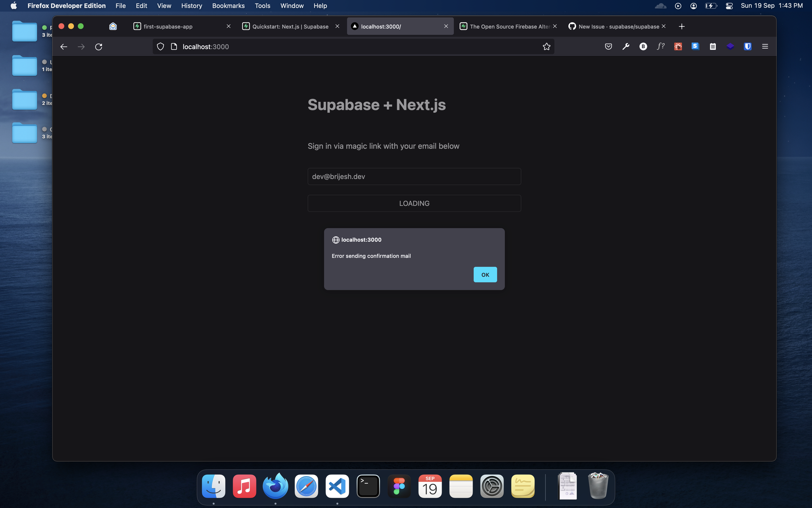
Task: Open the Bitwarden shield extension
Action: pyautogui.click(x=747, y=47)
